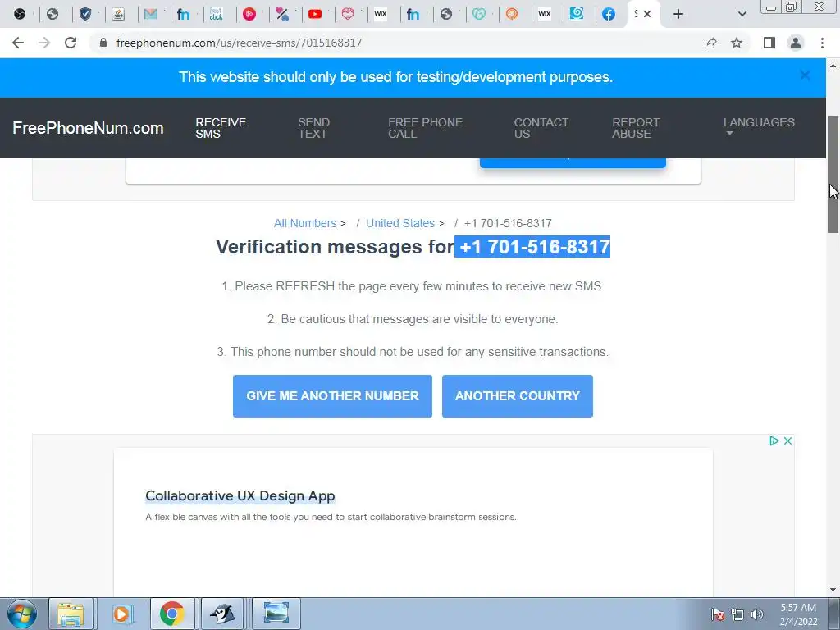Open the 'fast click' browser tab
This screenshot has height=630, width=840.
217,14
